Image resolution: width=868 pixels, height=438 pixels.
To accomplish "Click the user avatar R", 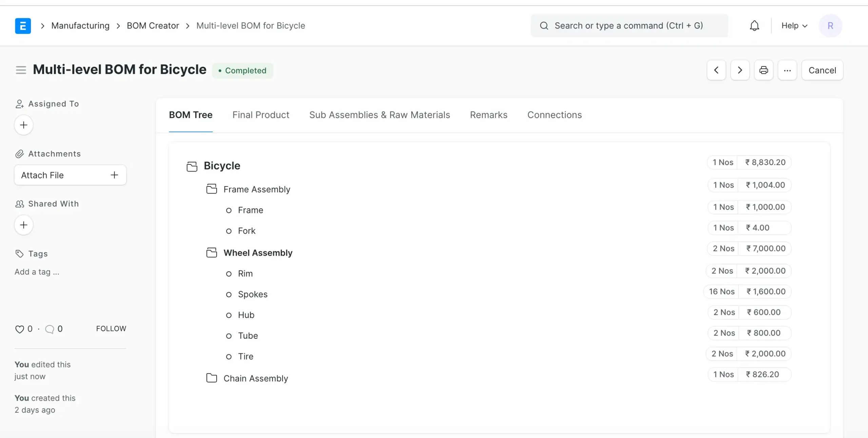I will 830,26.
